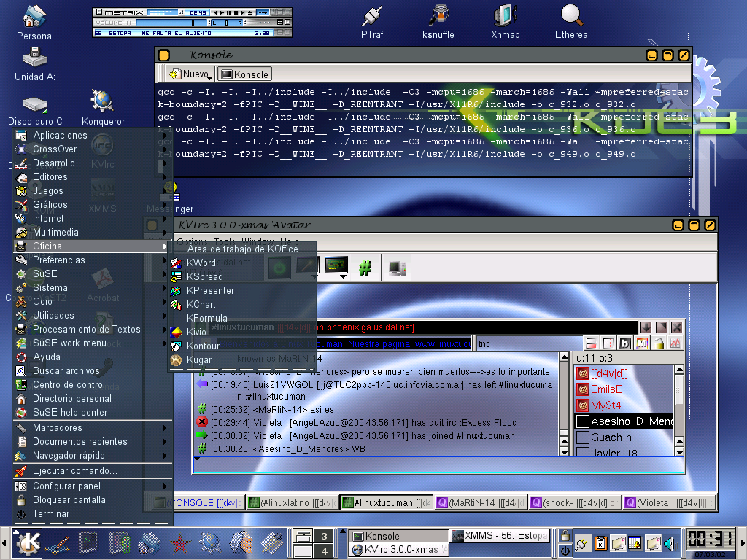Switch to virtual desktop 3

coord(324,536)
